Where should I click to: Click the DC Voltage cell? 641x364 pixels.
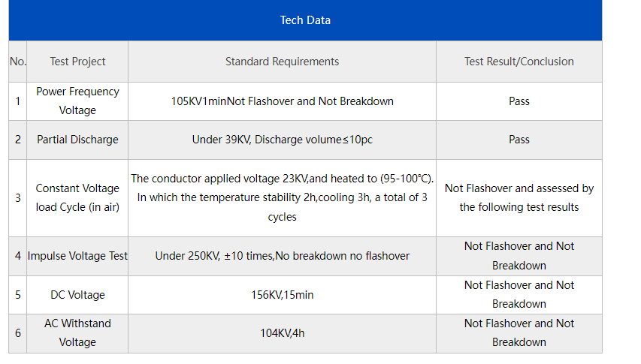click(77, 295)
